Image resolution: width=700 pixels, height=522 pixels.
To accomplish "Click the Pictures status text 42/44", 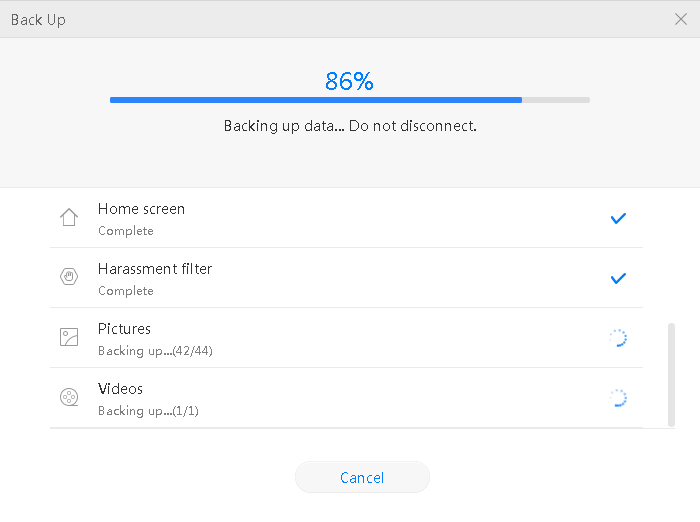I will [x=155, y=351].
